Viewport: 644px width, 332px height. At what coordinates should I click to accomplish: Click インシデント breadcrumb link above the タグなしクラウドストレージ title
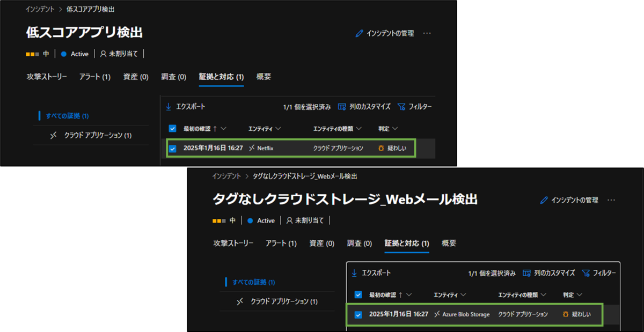tap(226, 176)
